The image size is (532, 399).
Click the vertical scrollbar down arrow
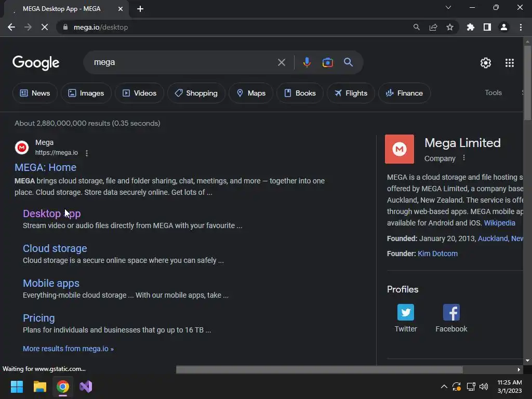[x=527, y=361]
